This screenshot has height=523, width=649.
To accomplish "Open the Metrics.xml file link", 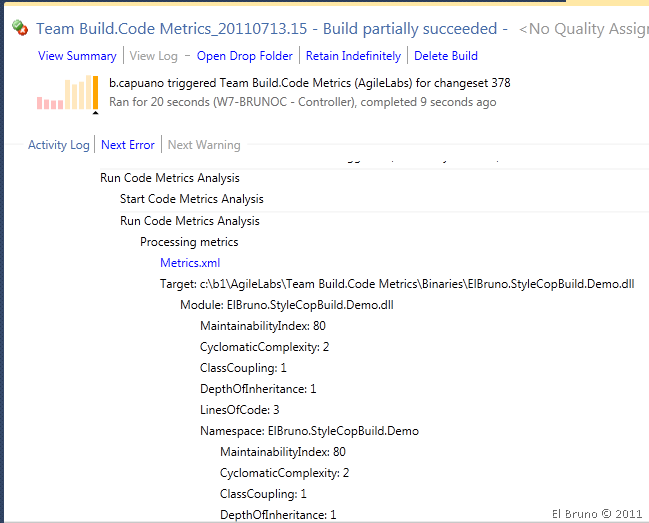I will (190, 263).
